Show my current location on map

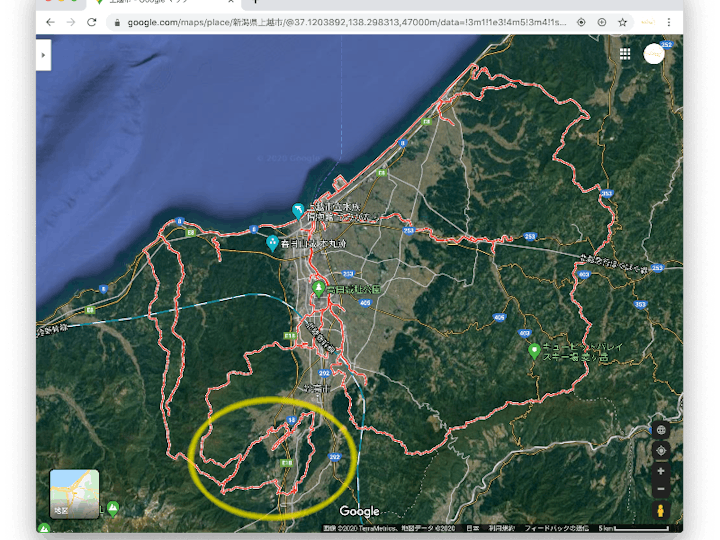pos(661,450)
